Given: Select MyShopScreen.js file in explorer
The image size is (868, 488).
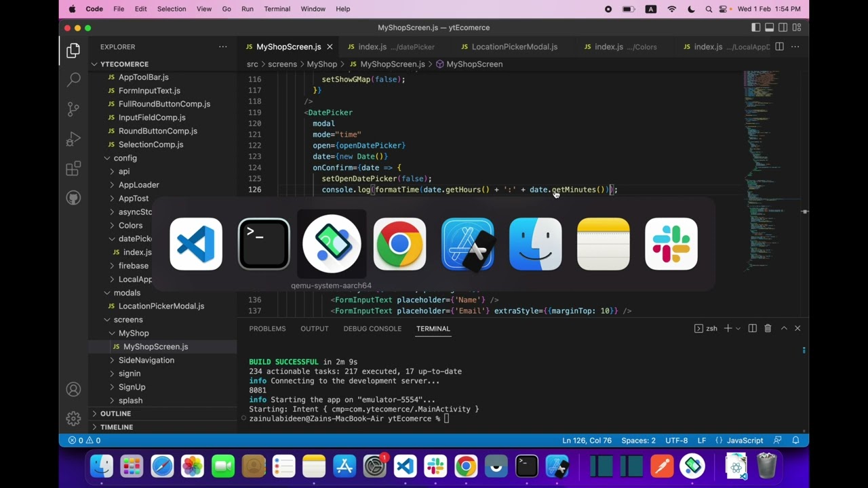Looking at the screenshot, I should click(155, 347).
